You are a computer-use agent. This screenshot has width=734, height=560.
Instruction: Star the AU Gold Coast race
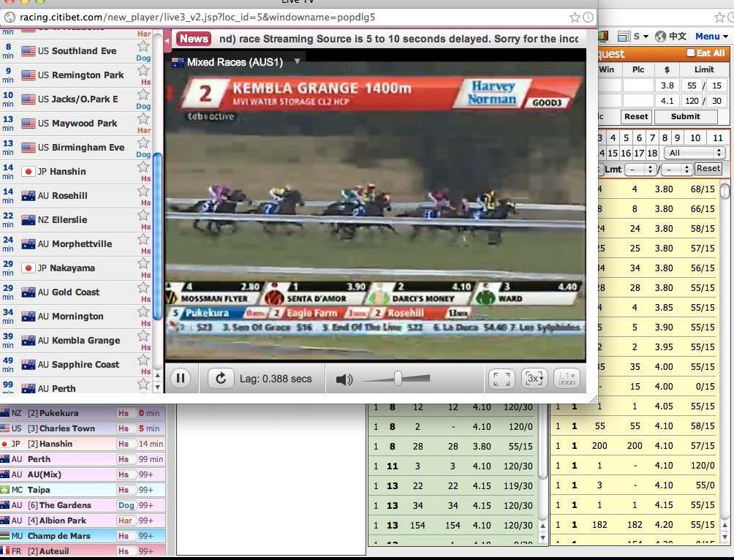143,287
